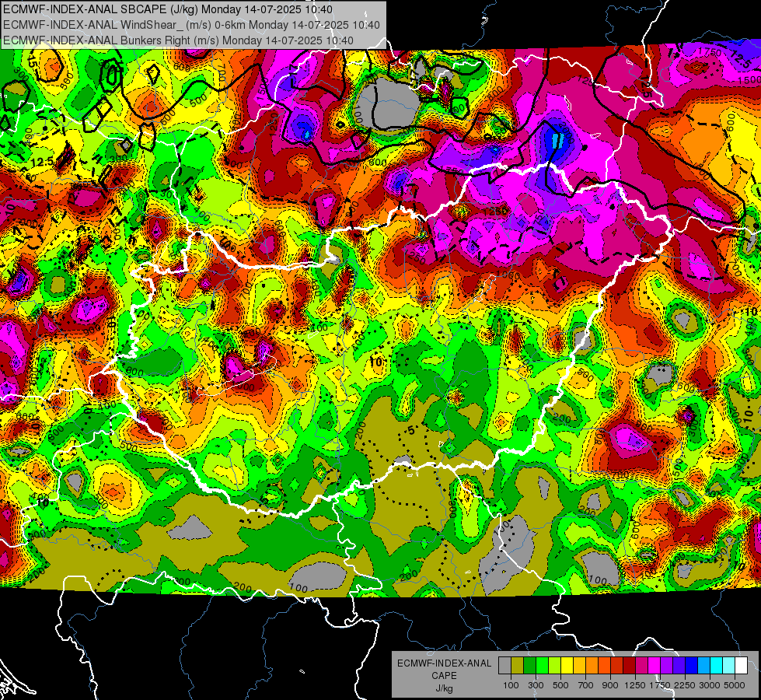Viewport: 761px width, 700px height.
Task: Click the CAPE label in the legend
Action: pyautogui.click(x=444, y=676)
